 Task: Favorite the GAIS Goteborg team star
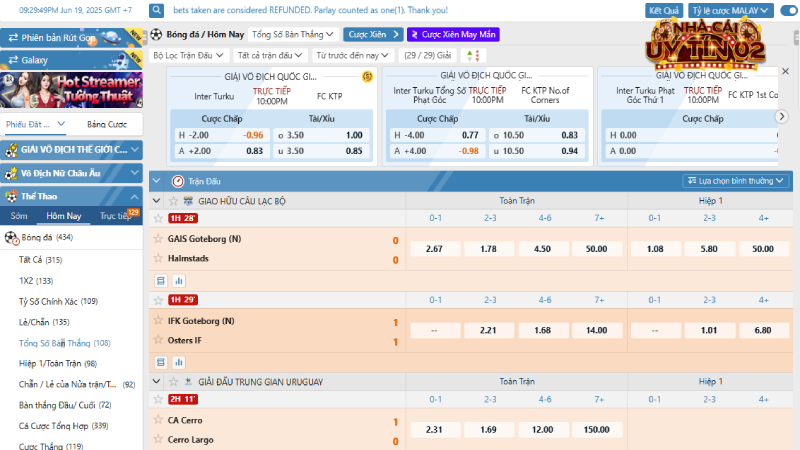pos(158,240)
